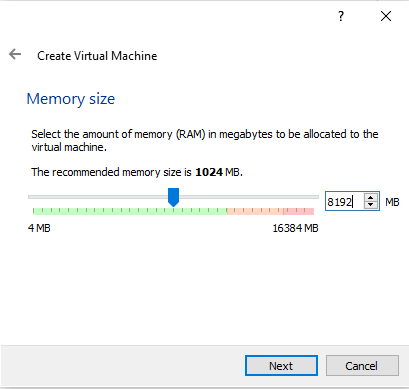Click the MB unit label beside spinbox
The width and height of the screenshot is (409, 389).
point(392,202)
